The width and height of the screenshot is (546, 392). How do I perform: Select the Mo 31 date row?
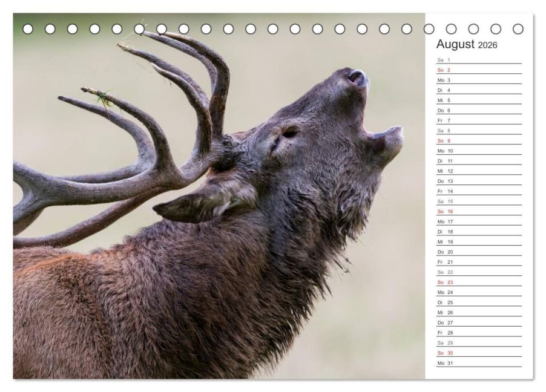(478, 363)
